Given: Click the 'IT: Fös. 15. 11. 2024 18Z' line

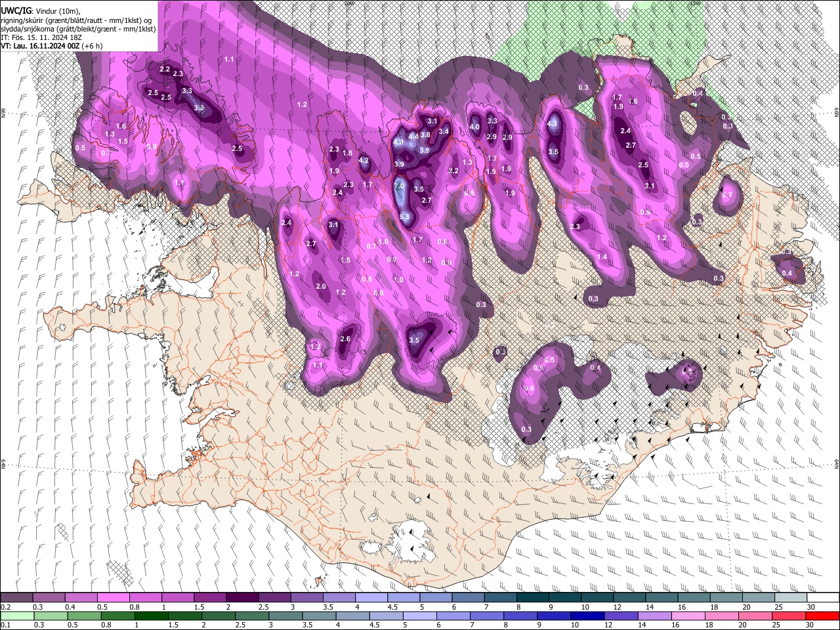Looking at the screenshot, I should coord(41,37).
